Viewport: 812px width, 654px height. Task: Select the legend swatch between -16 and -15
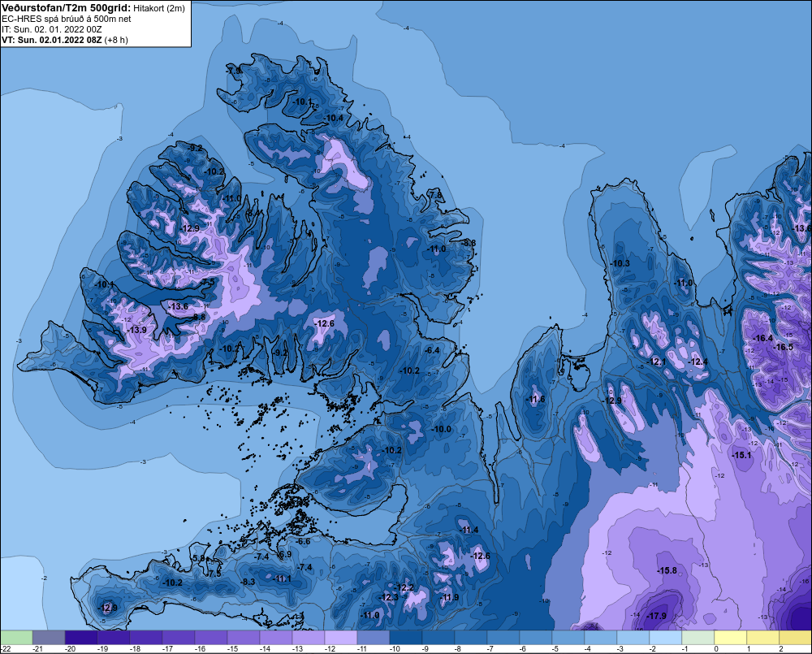point(211,638)
